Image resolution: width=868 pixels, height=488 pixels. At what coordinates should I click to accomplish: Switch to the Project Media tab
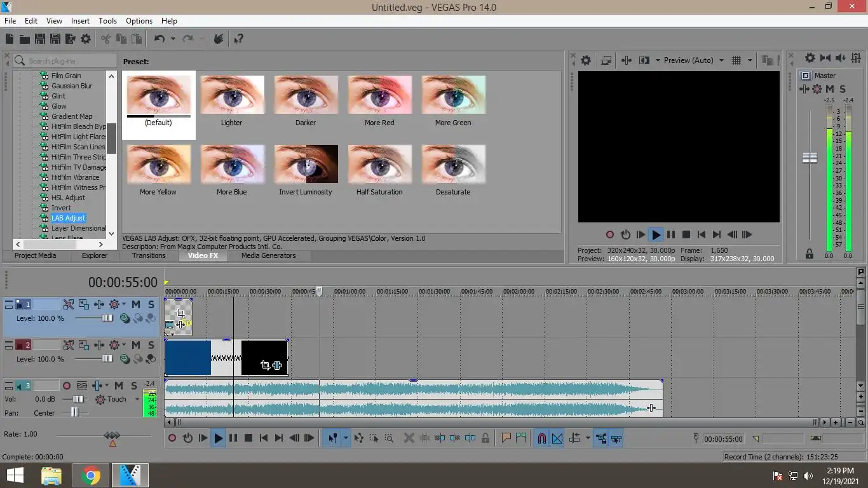35,255
